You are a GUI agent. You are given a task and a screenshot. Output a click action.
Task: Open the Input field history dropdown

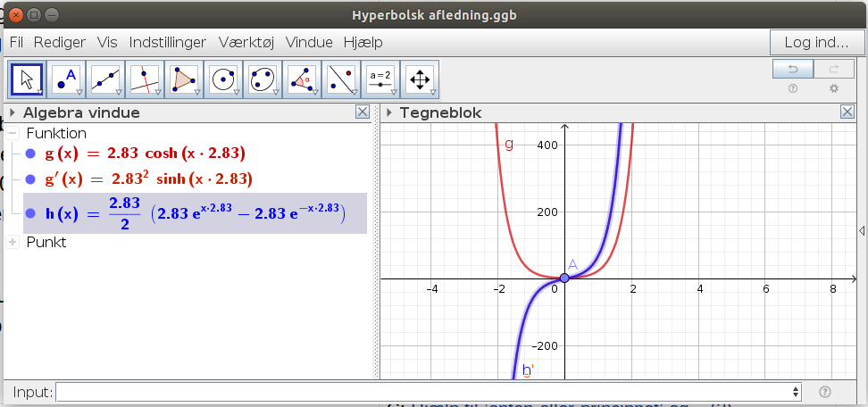(796, 392)
